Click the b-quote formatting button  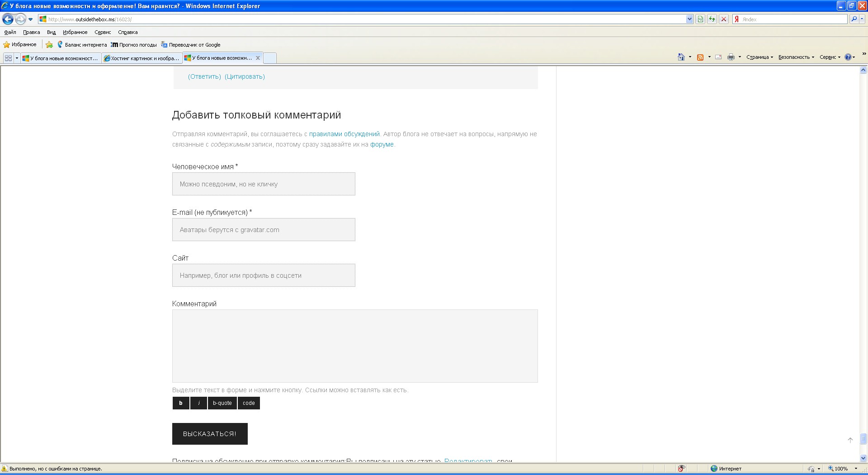(222, 403)
